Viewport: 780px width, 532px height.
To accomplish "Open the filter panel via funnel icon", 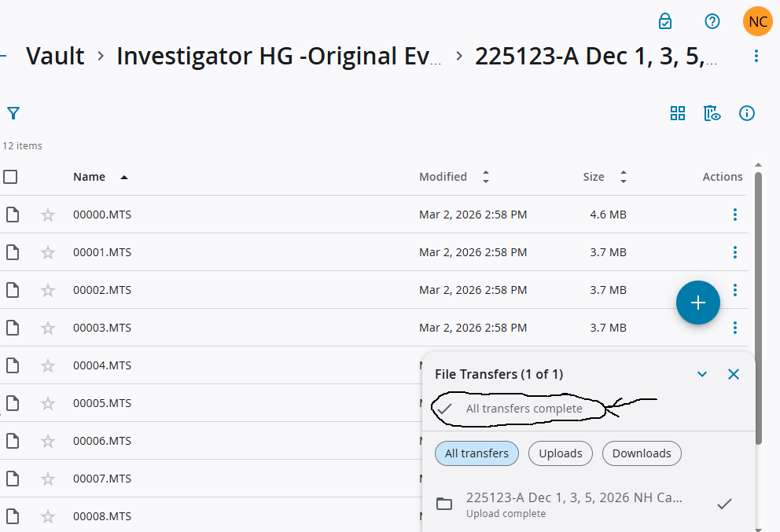I will point(13,113).
